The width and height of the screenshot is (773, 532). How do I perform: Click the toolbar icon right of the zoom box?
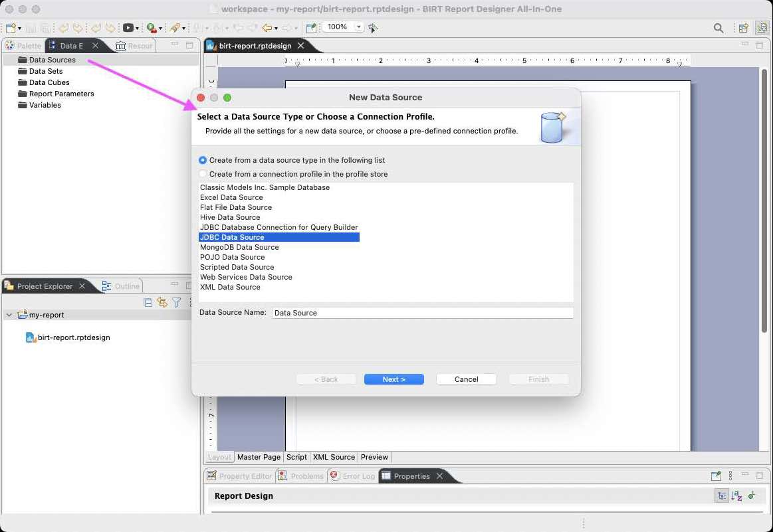pos(373,28)
